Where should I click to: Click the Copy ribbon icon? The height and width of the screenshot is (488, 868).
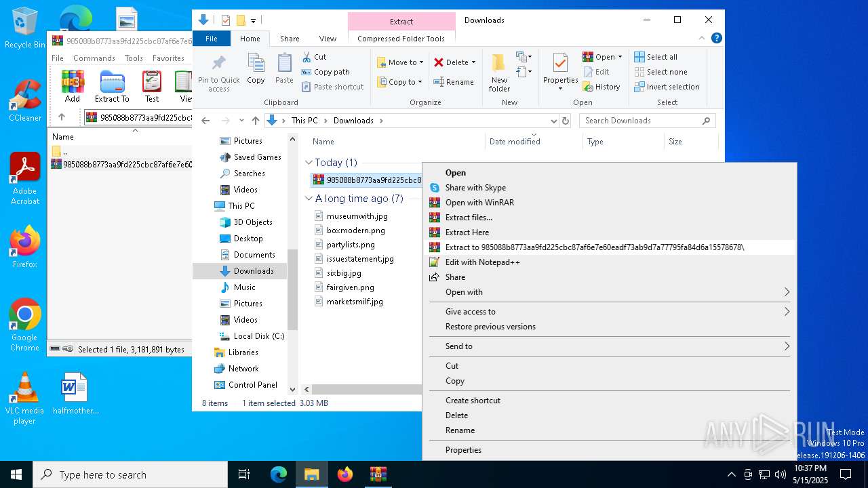[x=256, y=69]
